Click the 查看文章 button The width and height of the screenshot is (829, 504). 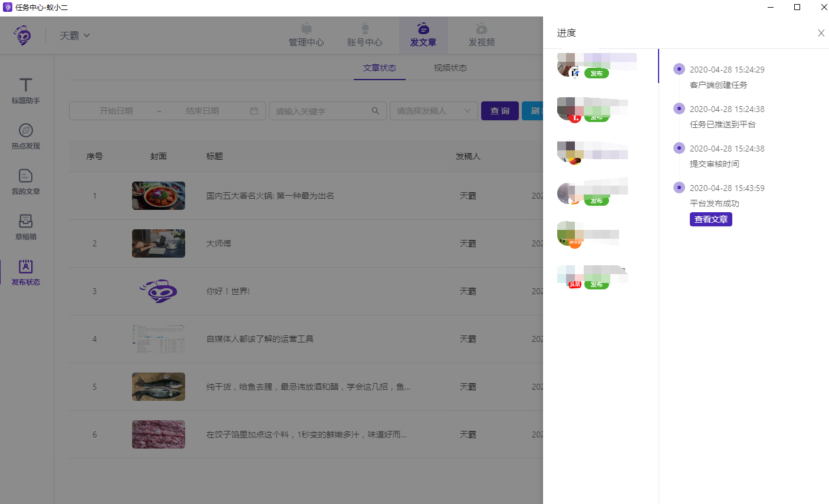710,219
